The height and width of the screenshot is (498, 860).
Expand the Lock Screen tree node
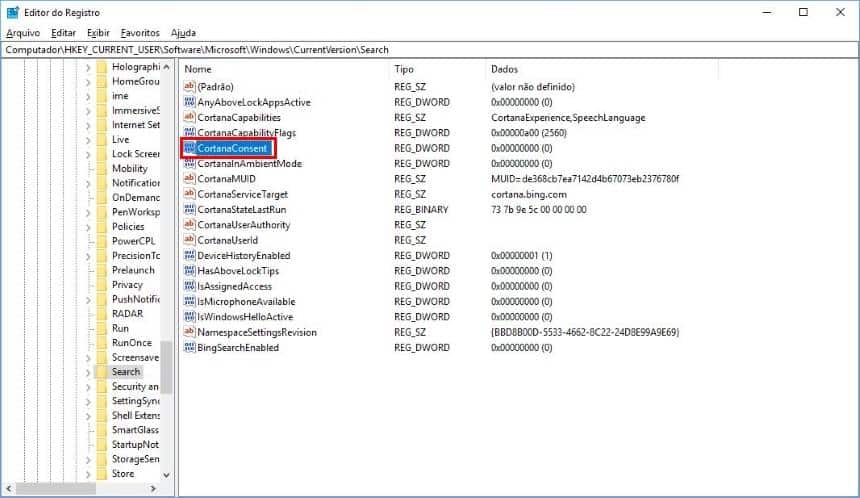(88, 154)
